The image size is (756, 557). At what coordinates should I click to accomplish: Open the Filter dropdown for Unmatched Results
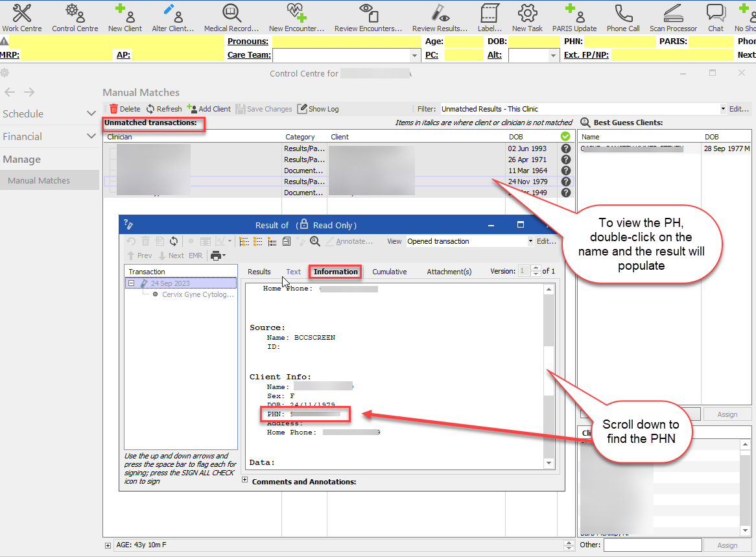click(722, 109)
